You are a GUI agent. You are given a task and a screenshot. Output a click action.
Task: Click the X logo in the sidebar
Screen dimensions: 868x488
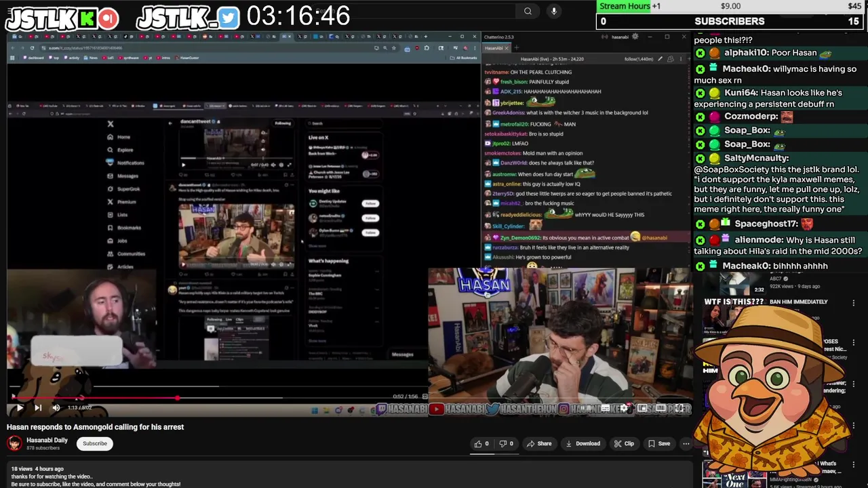pos(111,124)
